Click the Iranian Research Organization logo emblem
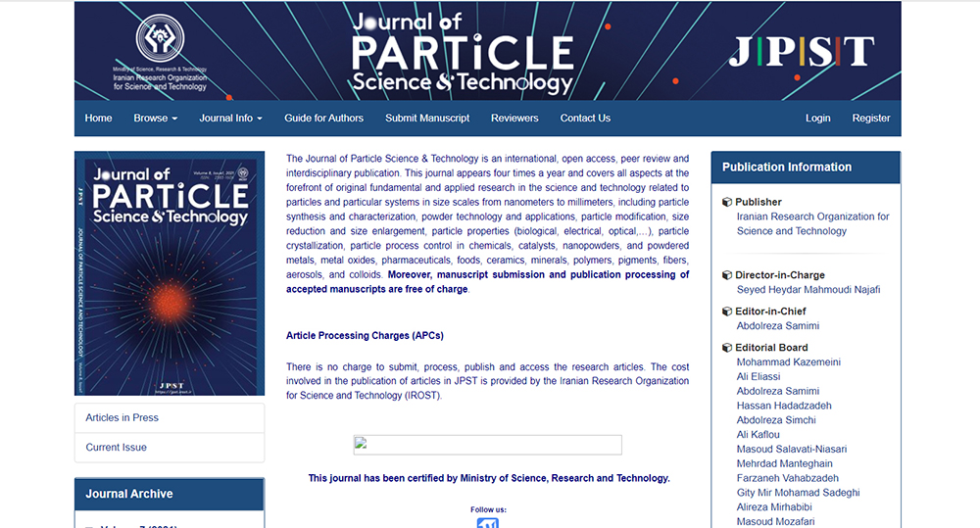 [160, 39]
